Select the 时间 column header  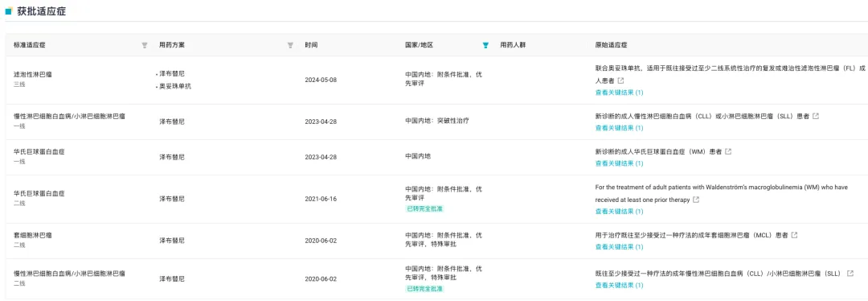311,45
